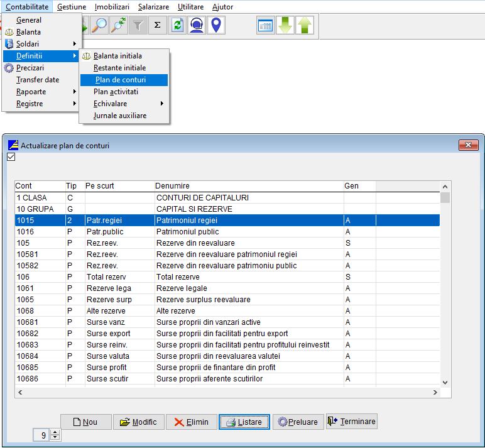
Task: Click the vertical scrollbar up arrow
Action: click(445, 187)
